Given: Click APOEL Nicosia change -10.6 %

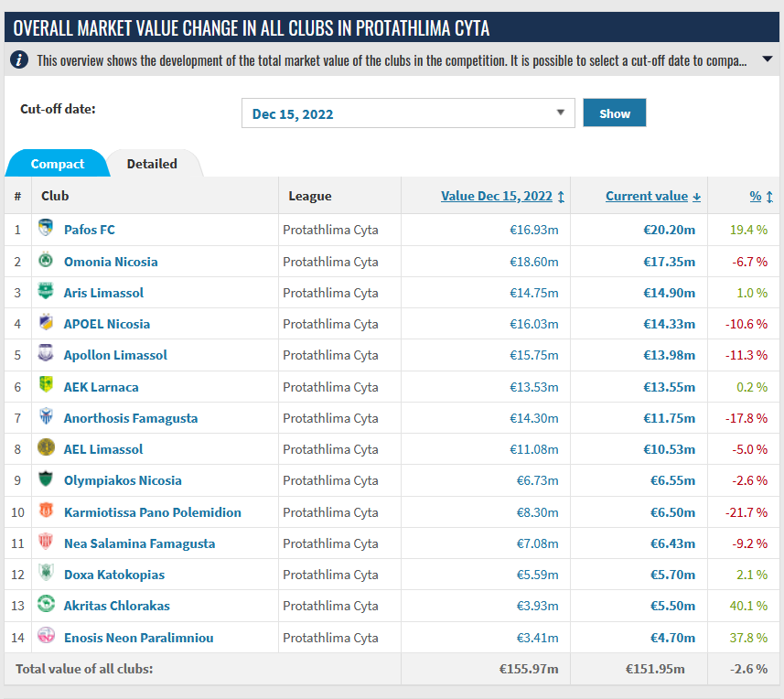Looking at the screenshot, I should pyautogui.click(x=746, y=324).
